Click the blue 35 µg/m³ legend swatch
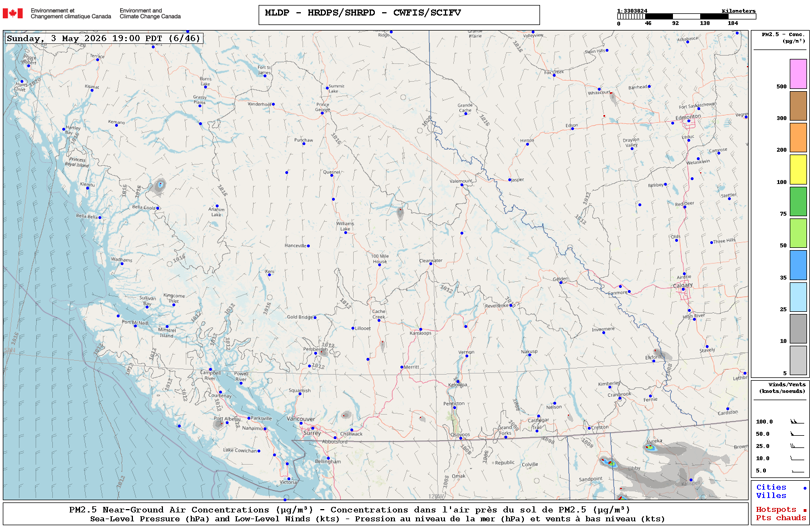Viewport: 812px width, 528px height. click(x=798, y=265)
